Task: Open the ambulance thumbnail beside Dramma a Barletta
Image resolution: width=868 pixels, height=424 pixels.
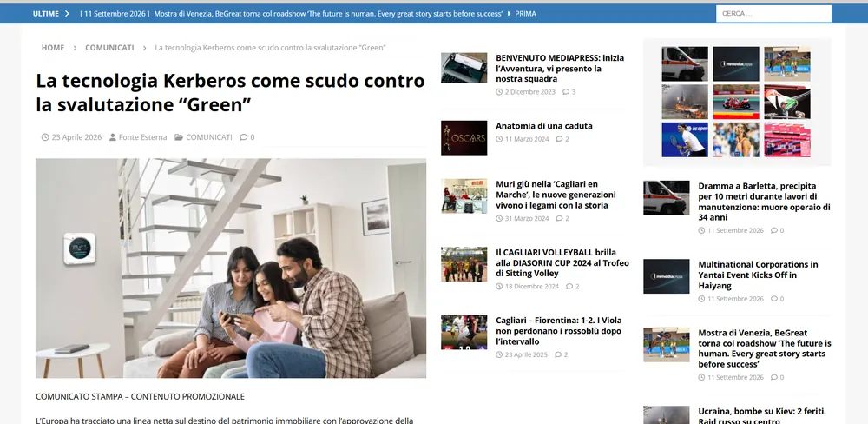Action: click(x=667, y=198)
